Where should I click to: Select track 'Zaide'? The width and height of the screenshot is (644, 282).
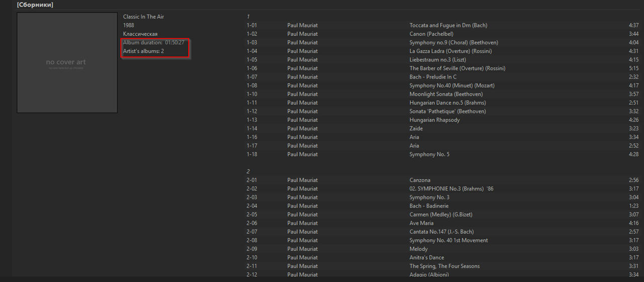[443, 128]
